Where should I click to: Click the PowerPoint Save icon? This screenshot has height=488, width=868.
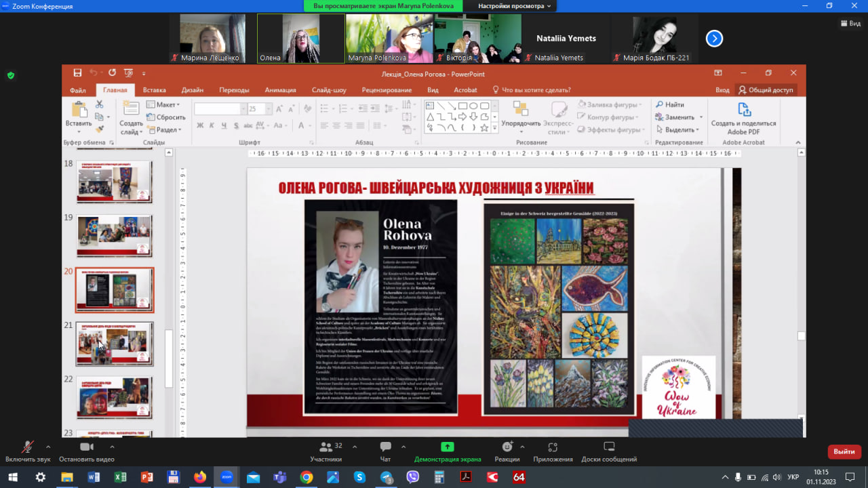(x=77, y=73)
